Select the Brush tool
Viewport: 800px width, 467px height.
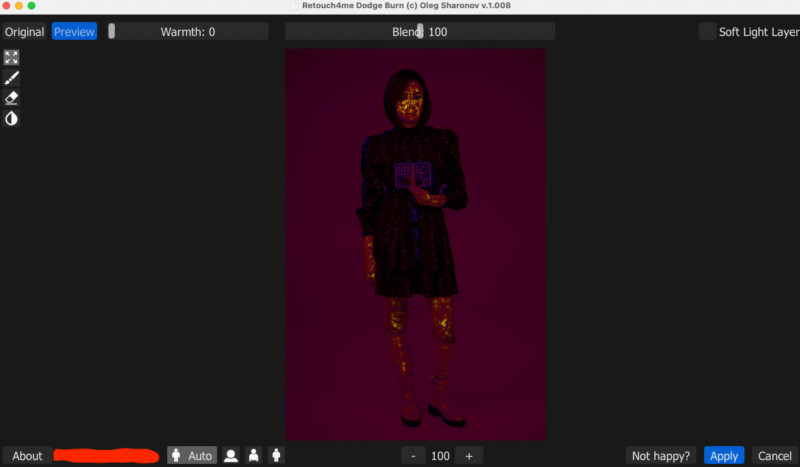(11, 78)
